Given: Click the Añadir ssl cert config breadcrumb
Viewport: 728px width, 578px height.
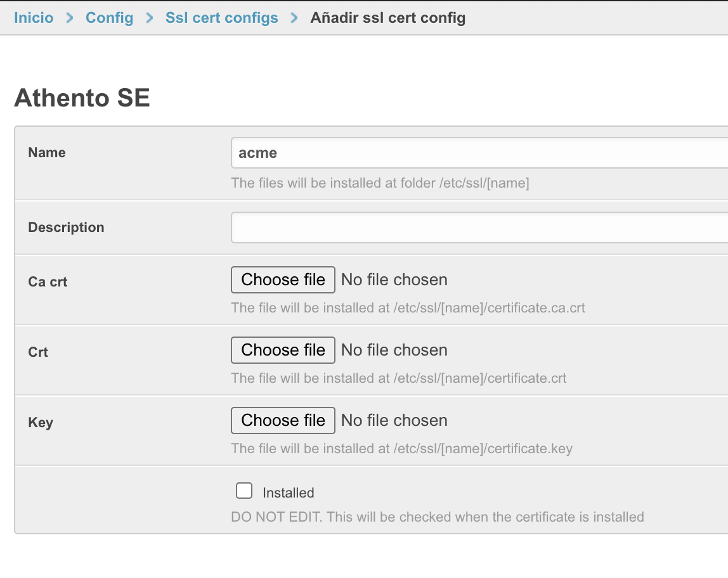Looking at the screenshot, I should click(387, 18).
